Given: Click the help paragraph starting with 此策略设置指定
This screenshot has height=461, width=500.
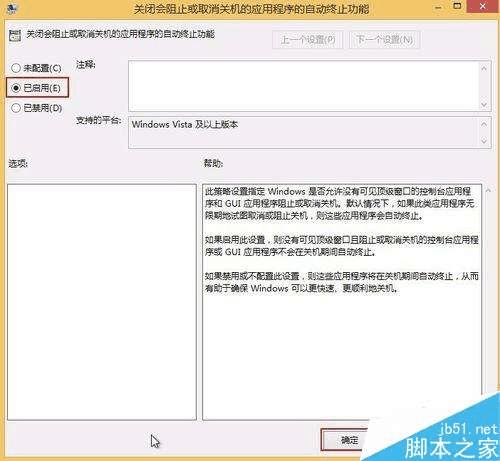Looking at the screenshot, I should [339, 203].
